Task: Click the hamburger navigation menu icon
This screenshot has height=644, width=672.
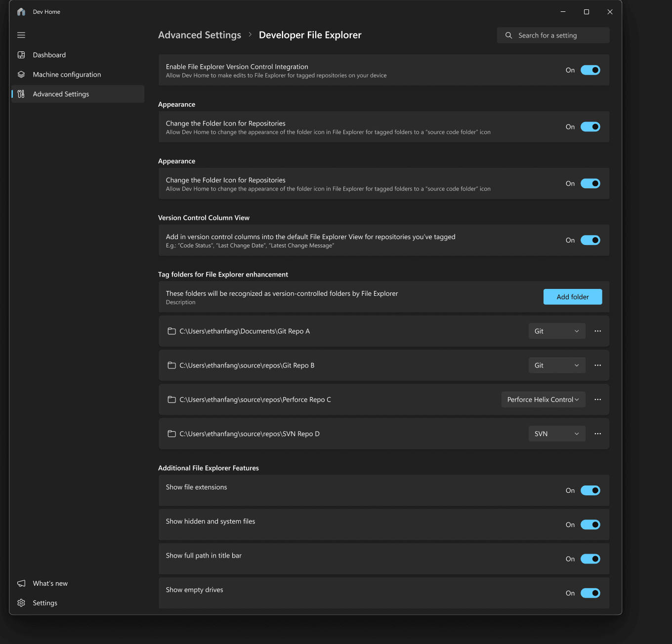Action: click(21, 35)
